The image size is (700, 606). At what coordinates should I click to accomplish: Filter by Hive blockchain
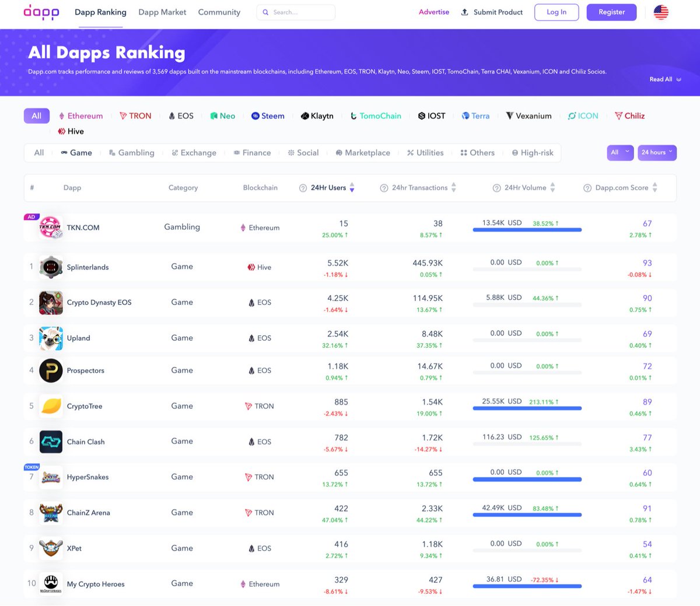(x=71, y=131)
